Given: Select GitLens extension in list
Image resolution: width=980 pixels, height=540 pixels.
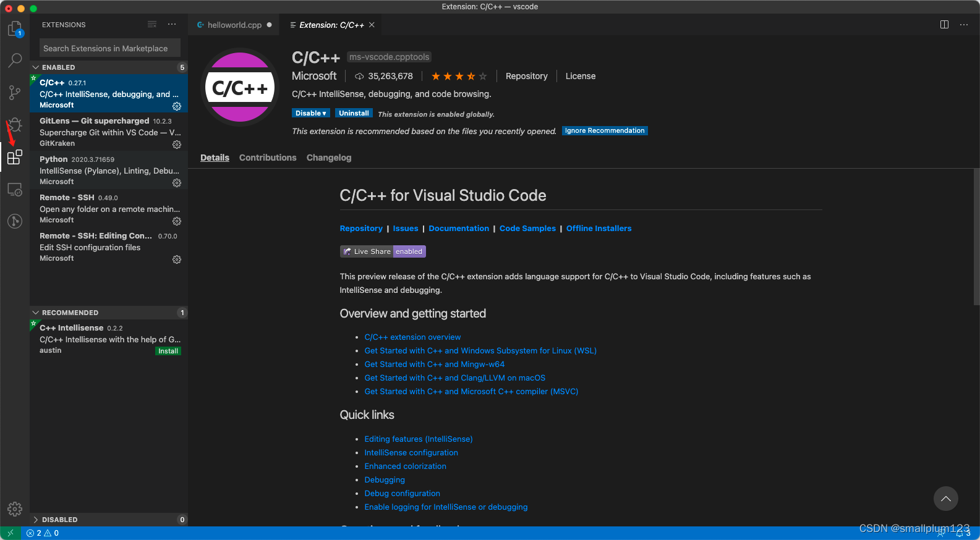Looking at the screenshot, I should (x=109, y=132).
